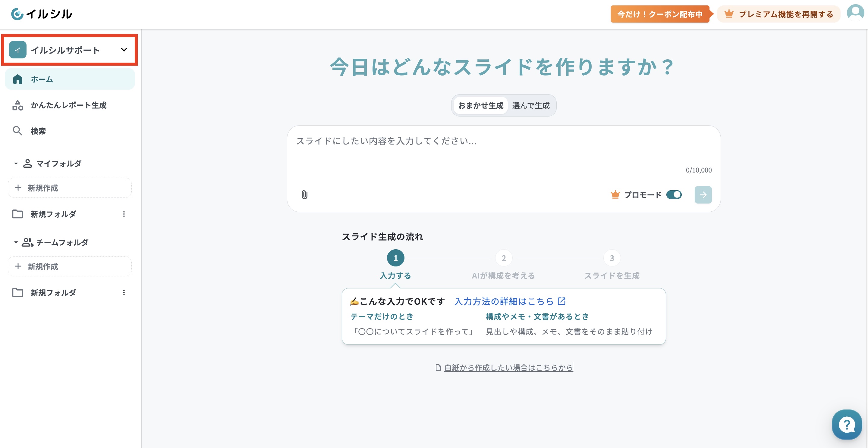Open the user profile avatar menu

click(x=855, y=12)
